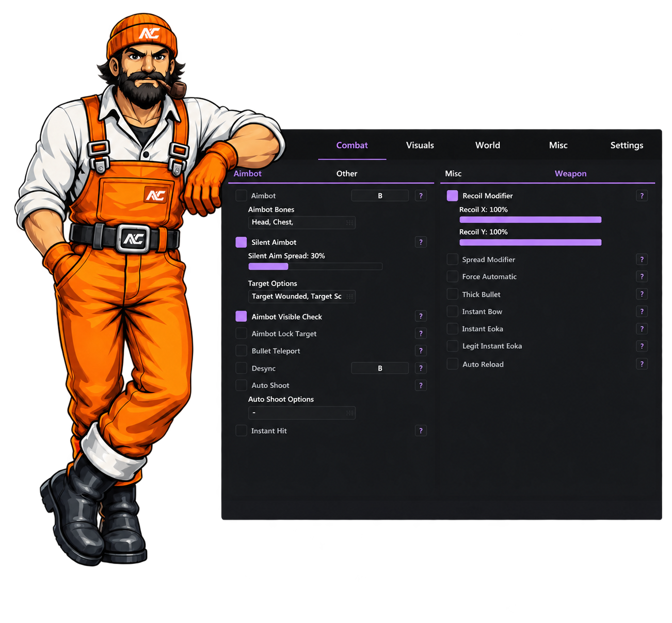
Task: Open the help icon for Auto Shoot
Action: (421, 385)
